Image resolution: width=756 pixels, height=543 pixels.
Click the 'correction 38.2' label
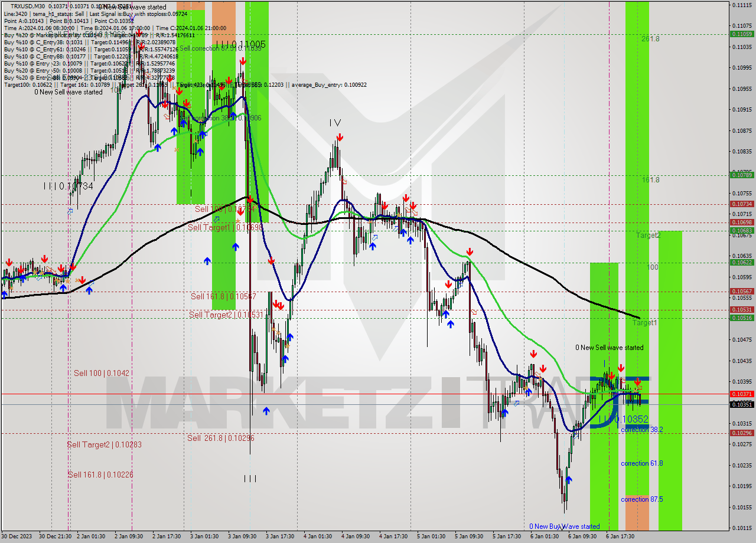641,430
